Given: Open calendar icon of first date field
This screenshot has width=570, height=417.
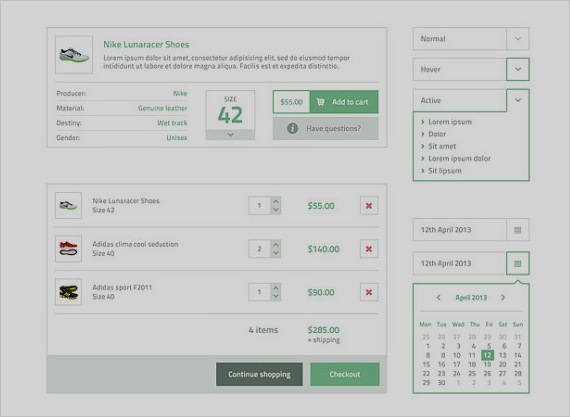Looking at the screenshot, I should click(518, 230).
